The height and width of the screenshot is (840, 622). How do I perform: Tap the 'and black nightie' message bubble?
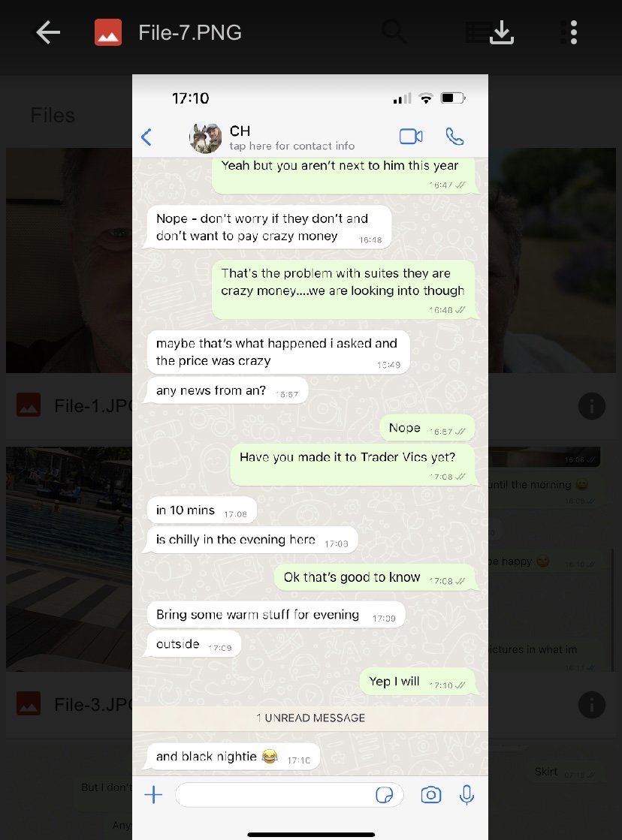click(x=233, y=757)
